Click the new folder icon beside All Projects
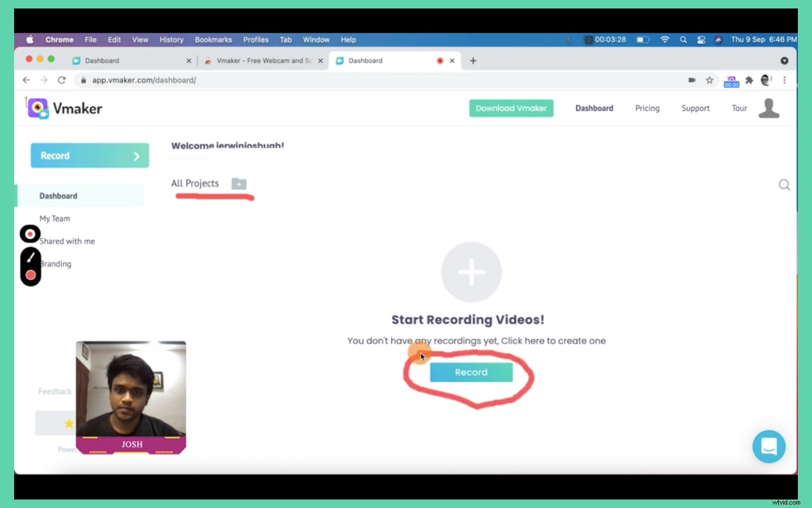812x508 pixels. tap(239, 183)
